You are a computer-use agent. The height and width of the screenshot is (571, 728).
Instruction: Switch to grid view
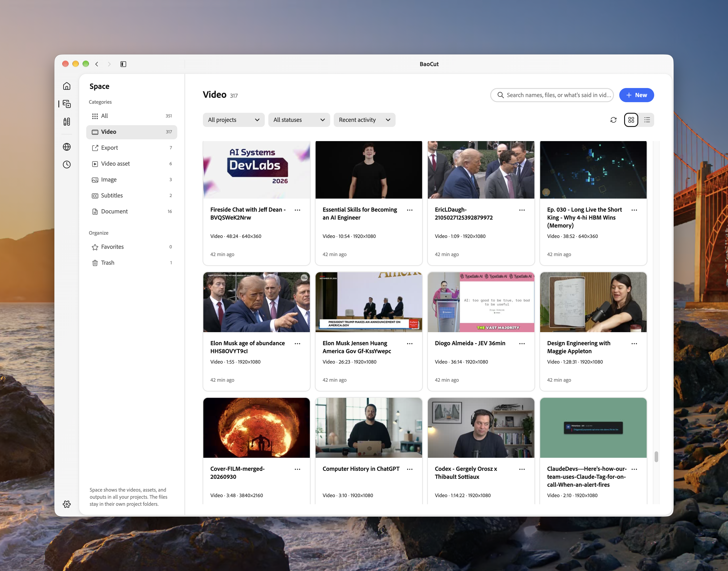coord(631,120)
